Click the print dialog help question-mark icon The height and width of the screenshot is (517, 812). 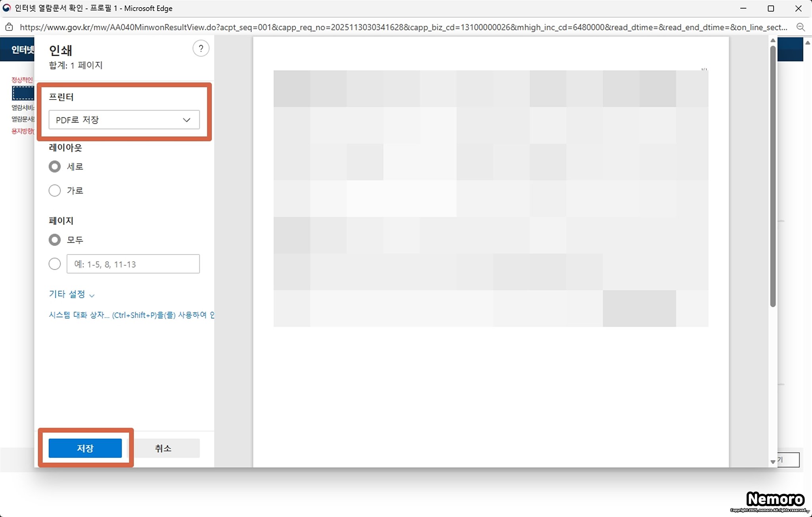pyautogui.click(x=201, y=48)
